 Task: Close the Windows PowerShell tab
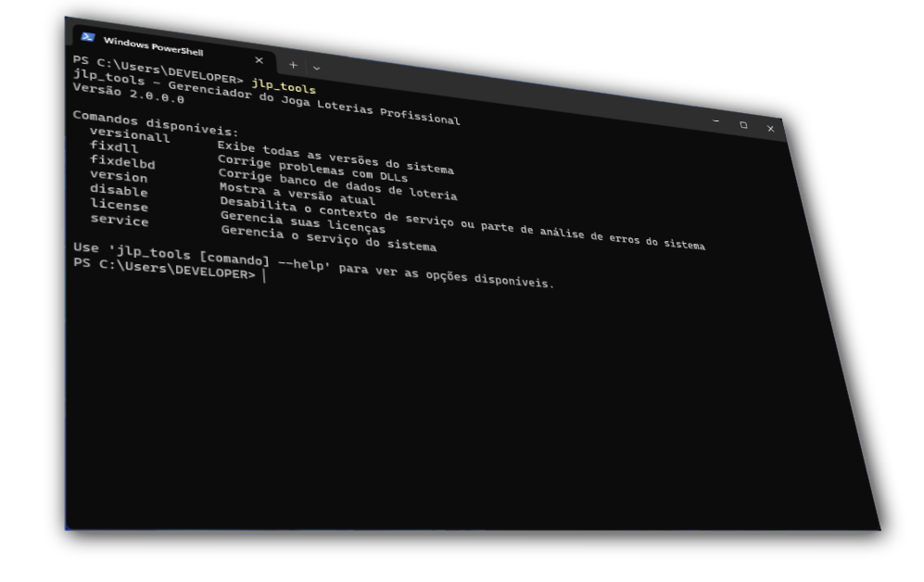coord(259,60)
